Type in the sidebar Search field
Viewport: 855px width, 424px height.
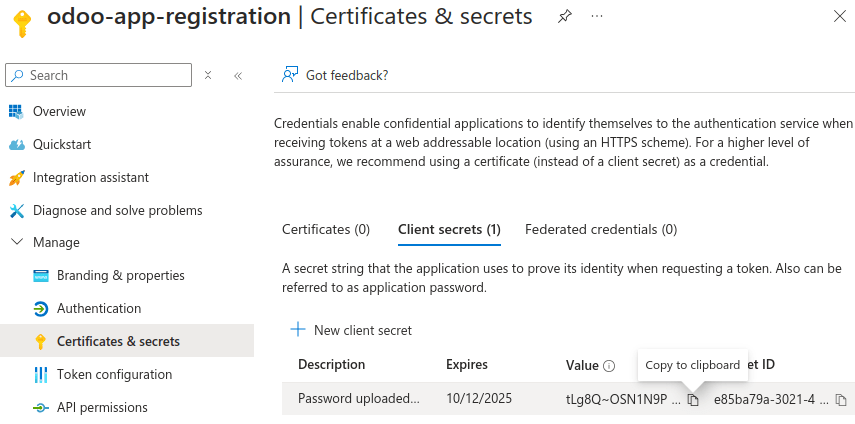click(x=105, y=75)
